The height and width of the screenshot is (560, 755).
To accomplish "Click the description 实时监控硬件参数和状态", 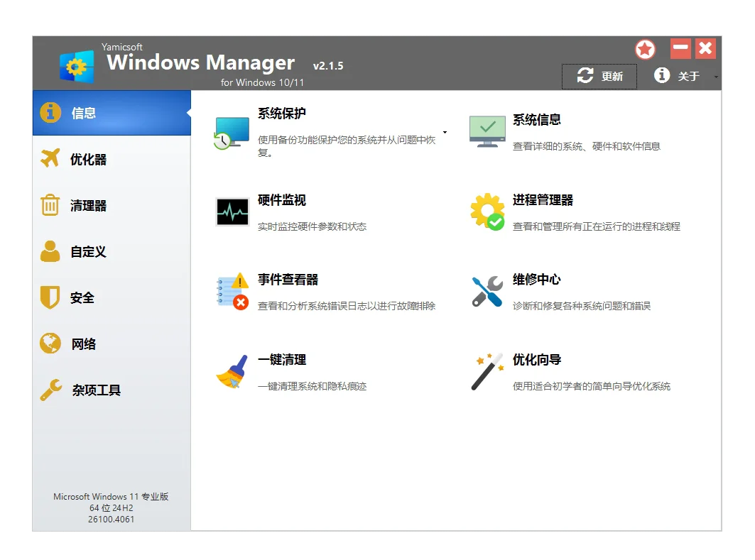I will point(312,226).
